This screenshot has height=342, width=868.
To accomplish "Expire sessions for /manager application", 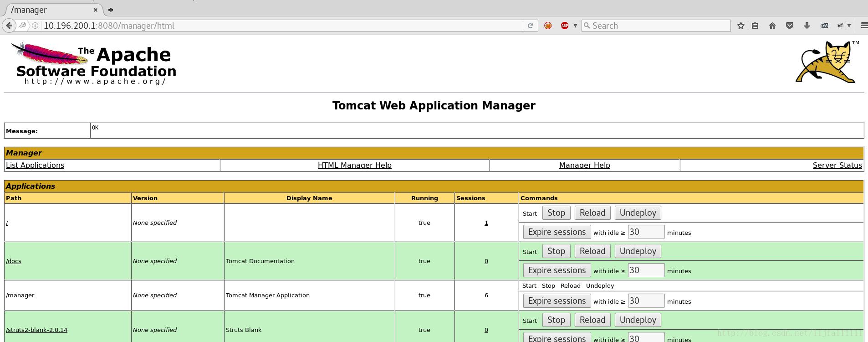I will pos(557,301).
